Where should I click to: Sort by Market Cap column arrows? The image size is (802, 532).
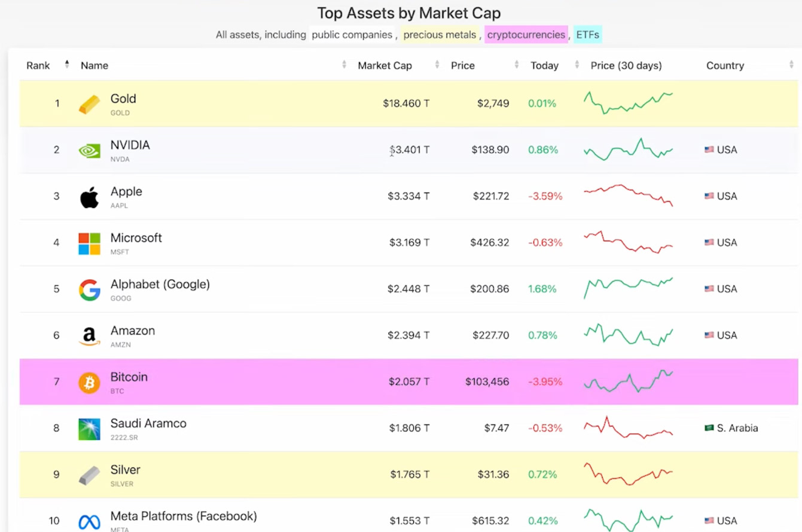click(437, 65)
